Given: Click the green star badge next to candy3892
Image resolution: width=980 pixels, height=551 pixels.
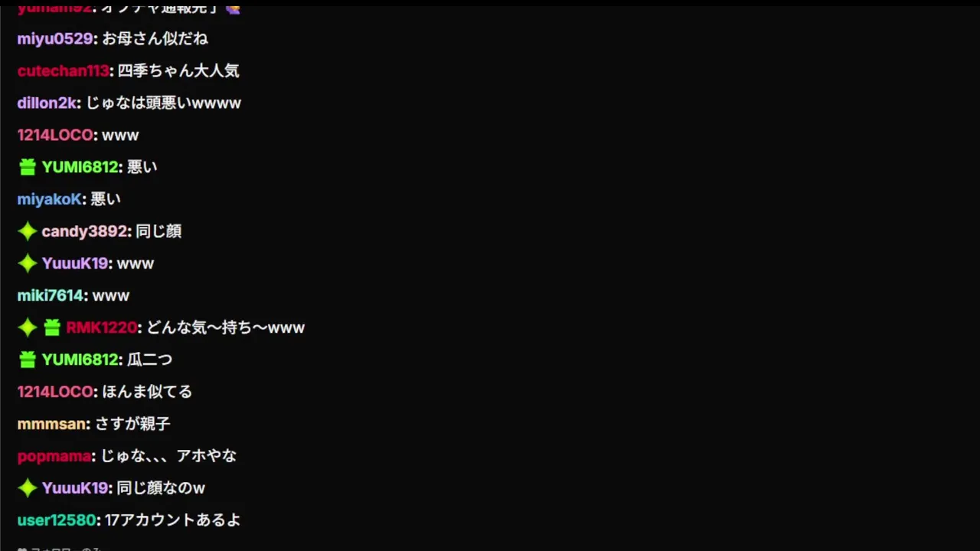Looking at the screenshot, I should [x=28, y=231].
